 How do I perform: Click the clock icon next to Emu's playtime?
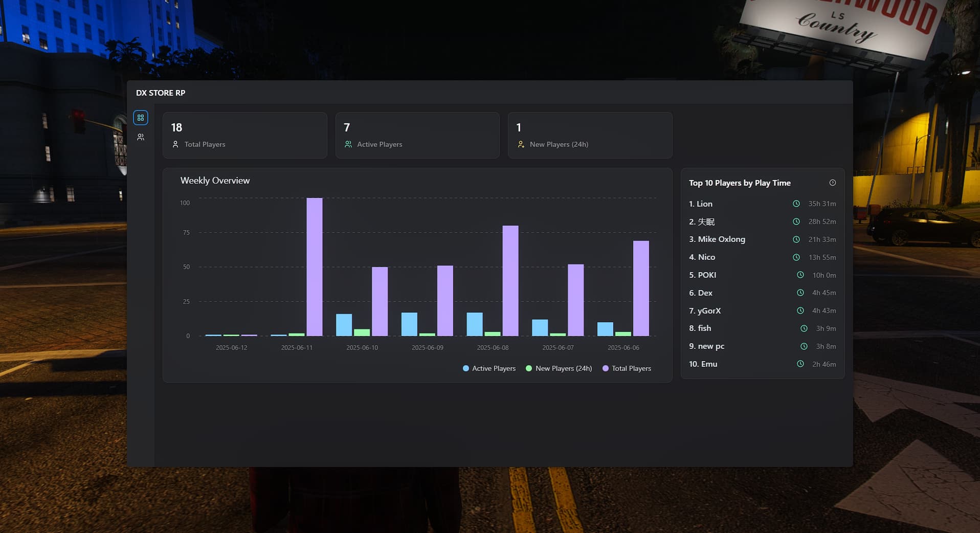point(800,364)
